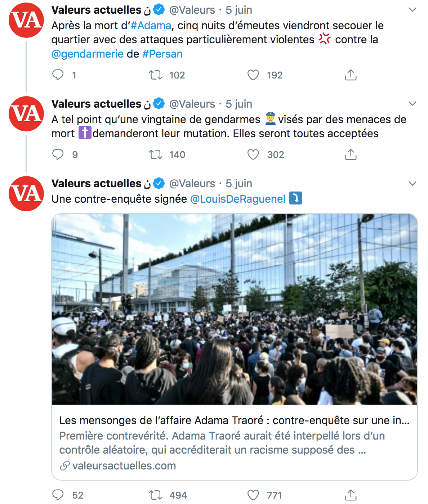Open the crowd protest article image
Viewport: 428px width, 504px height.
(x=235, y=309)
